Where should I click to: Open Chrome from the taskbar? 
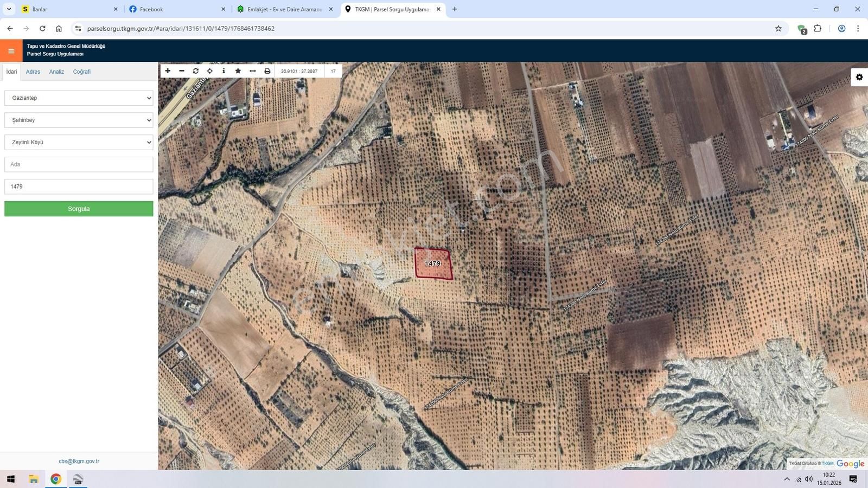coord(55,479)
